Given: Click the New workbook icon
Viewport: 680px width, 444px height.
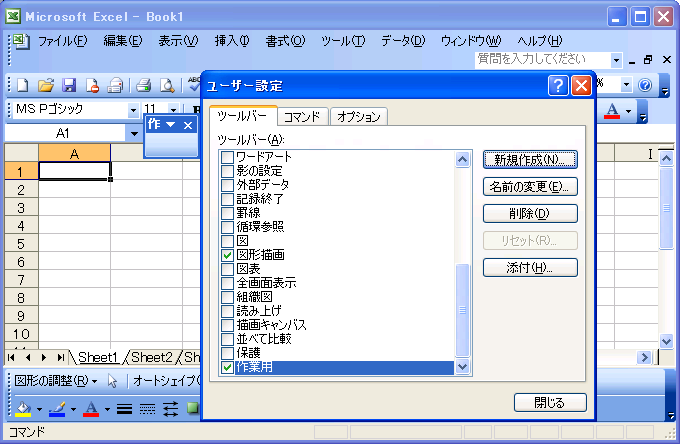Looking at the screenshot, I should pos(22,85).
